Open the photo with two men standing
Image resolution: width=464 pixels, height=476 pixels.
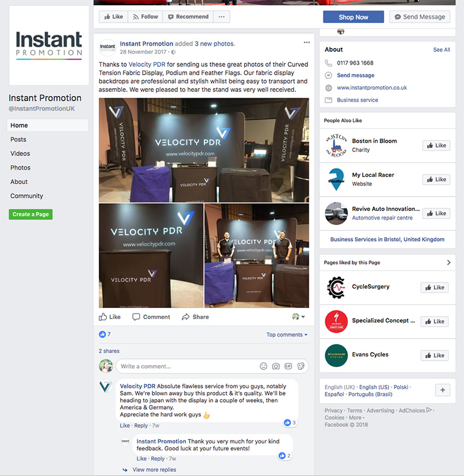tap(257, 256)
